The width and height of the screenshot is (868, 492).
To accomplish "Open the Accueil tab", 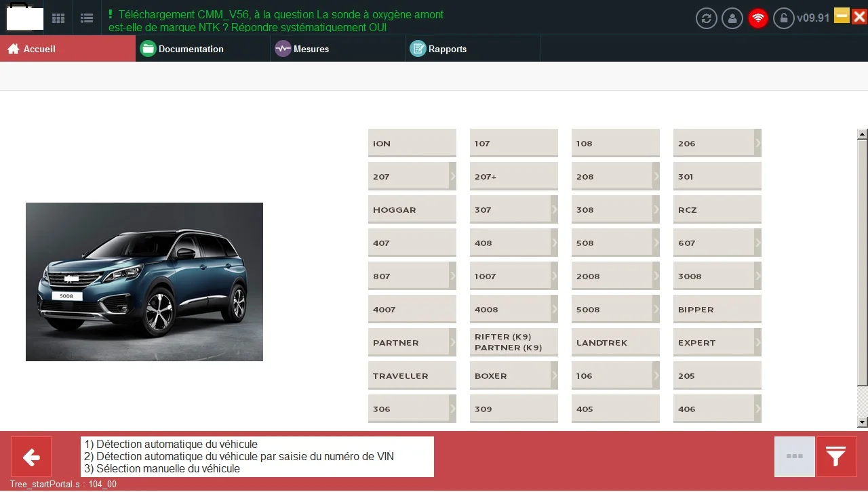I will pyautogui.click(x=68, y=49).
